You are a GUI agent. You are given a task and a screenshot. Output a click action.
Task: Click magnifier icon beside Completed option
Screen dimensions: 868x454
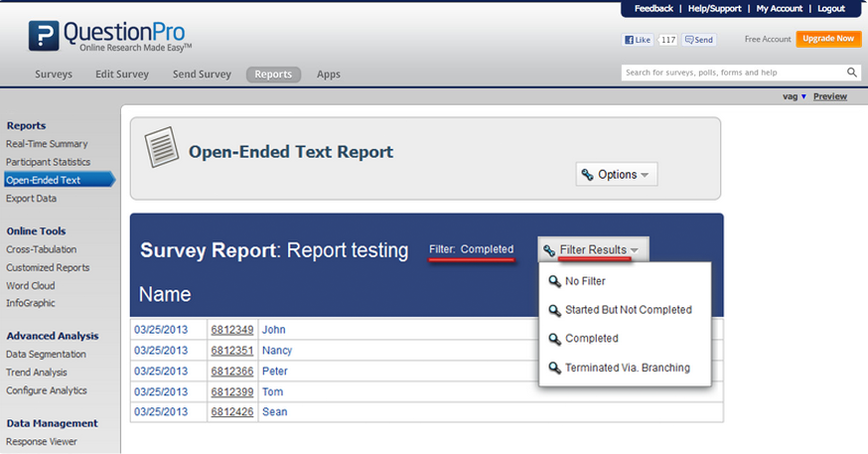[555, 339]
